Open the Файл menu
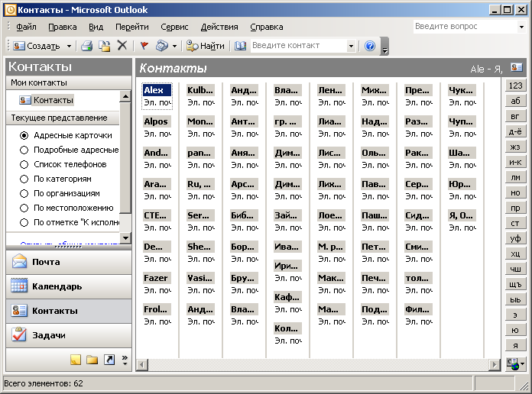 (x=26, y=27)
